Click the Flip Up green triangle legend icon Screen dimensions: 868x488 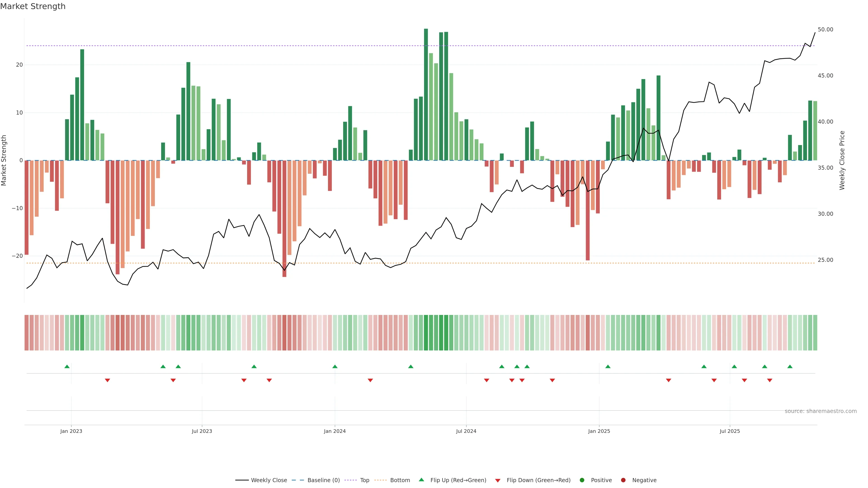click(x=421, y=480)
